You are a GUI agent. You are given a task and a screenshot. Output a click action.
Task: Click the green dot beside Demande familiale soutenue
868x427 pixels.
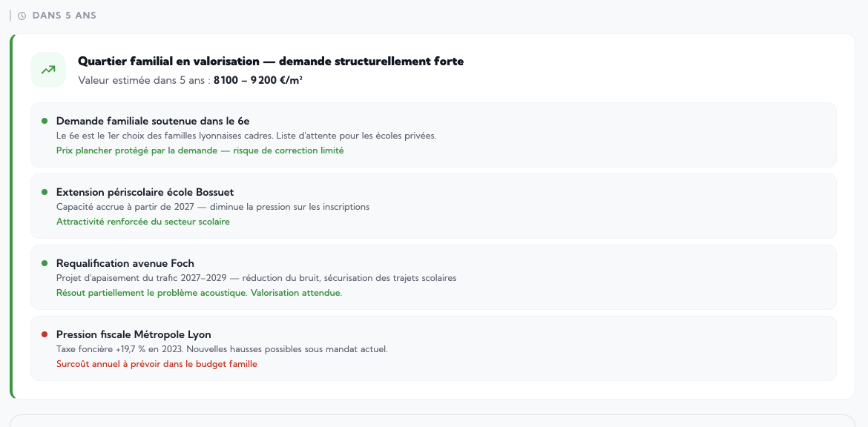coord(45,121)
